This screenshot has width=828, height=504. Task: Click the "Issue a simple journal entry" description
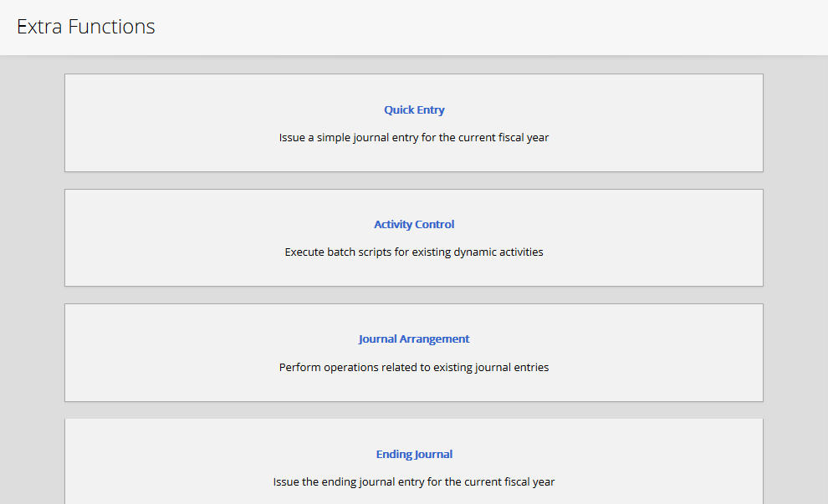[x=414, y=137]
